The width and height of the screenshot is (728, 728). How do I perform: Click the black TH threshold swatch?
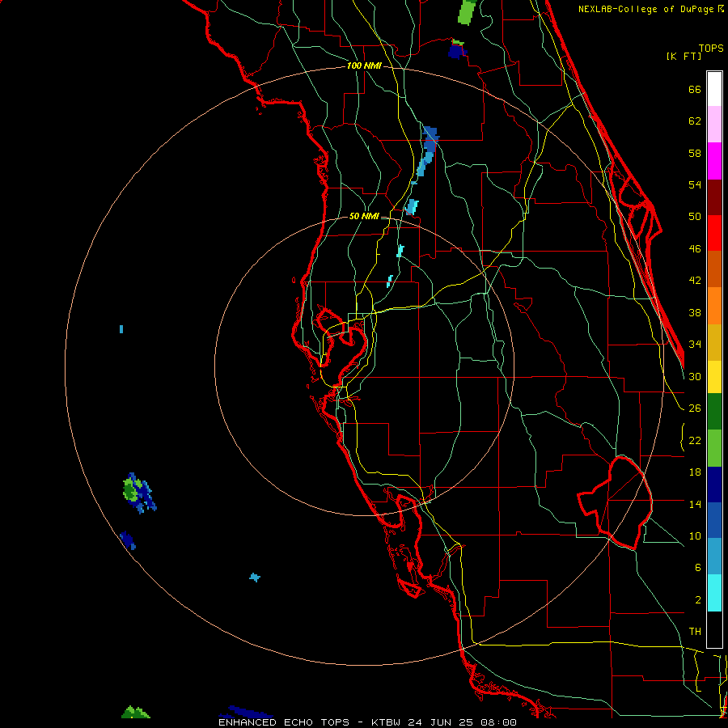pos(714,629)
